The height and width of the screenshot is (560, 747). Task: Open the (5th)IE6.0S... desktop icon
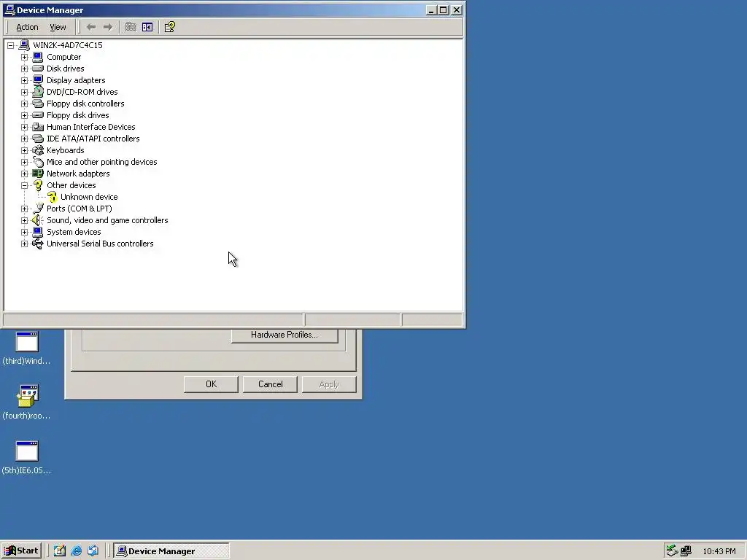point(27,451)
